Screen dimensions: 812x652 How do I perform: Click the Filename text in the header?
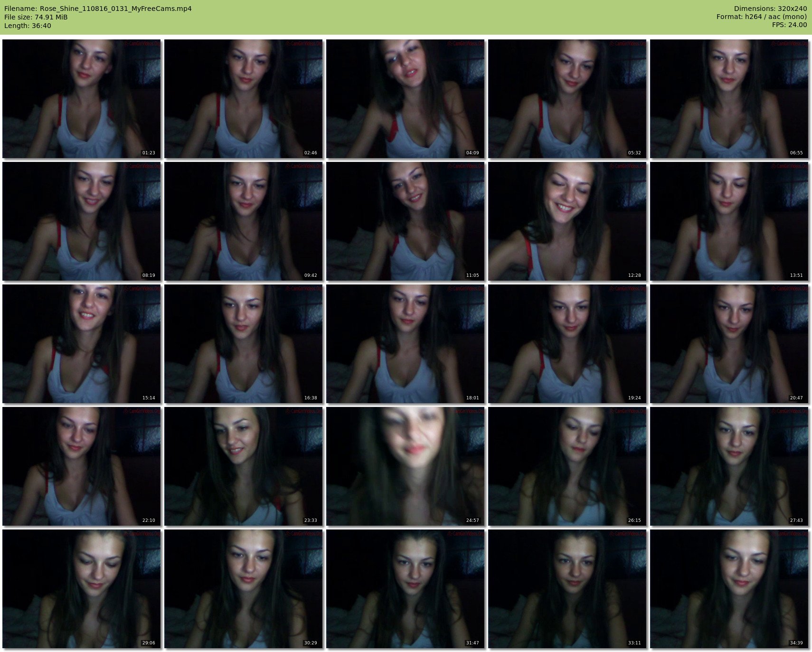pyautogui.click(x=98, y=9)
